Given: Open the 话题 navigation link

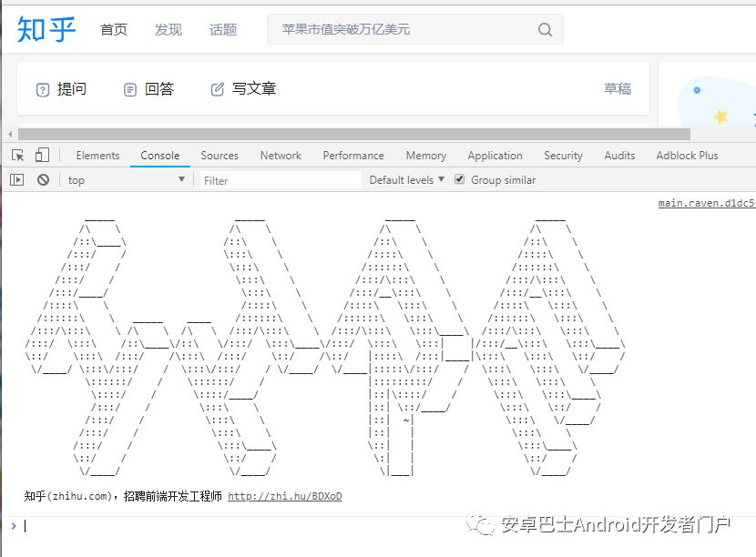Looking at the screenshot, I should (x=223, y=29).
